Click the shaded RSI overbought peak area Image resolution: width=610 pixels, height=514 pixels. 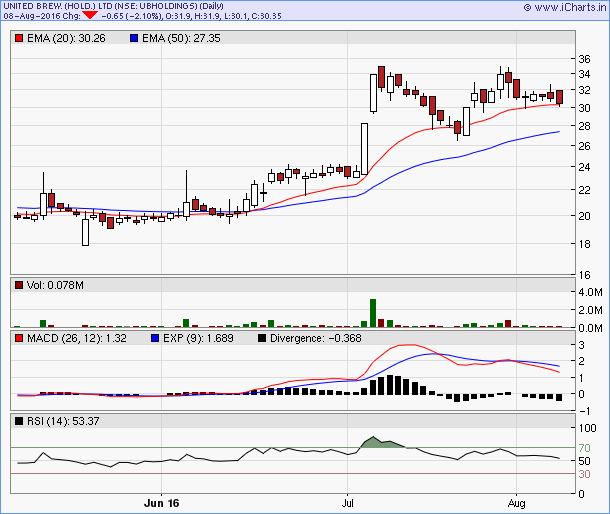[383, 443]
